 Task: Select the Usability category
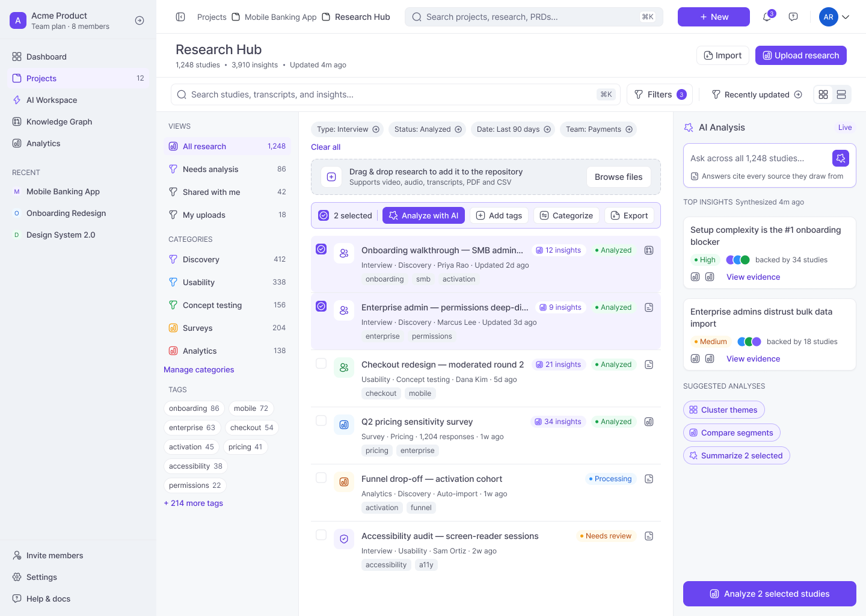227,282
